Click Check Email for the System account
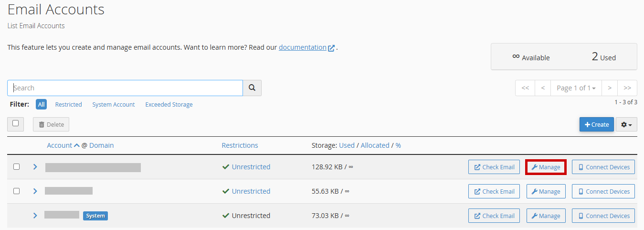The width and height of the screenshot is (644, 230). coord(494,216)
